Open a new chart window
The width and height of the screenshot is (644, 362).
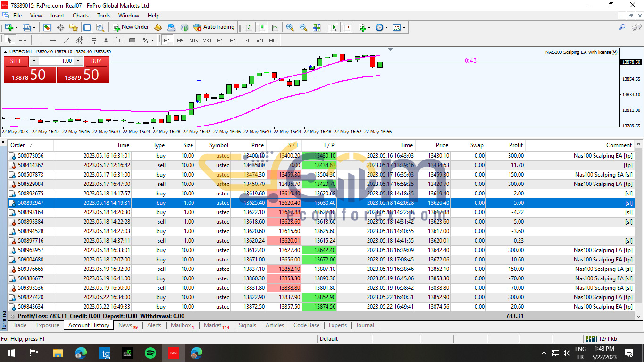pyautogui.click(x=9, y=27)
